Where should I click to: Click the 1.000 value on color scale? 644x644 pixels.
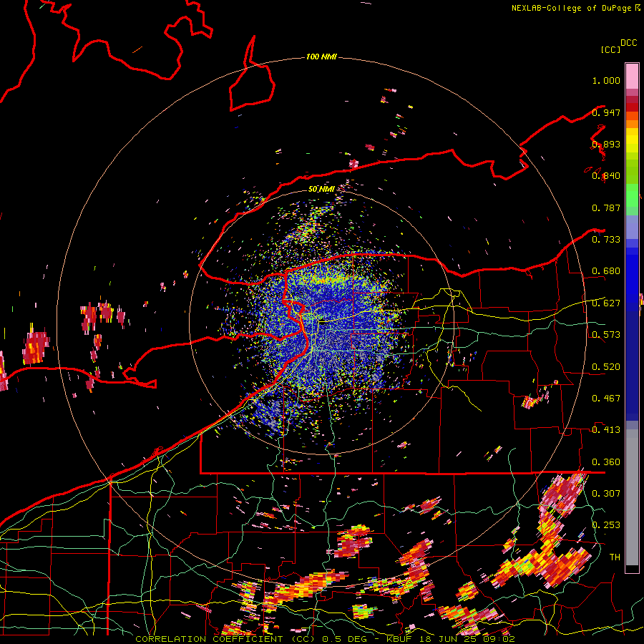pyautogui.click(x=606, y=80)
